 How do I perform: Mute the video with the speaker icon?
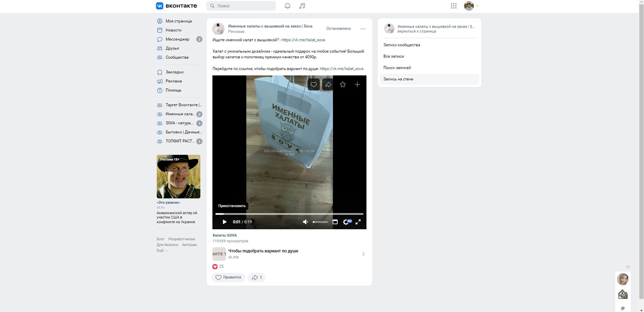(x=306, y=222)
